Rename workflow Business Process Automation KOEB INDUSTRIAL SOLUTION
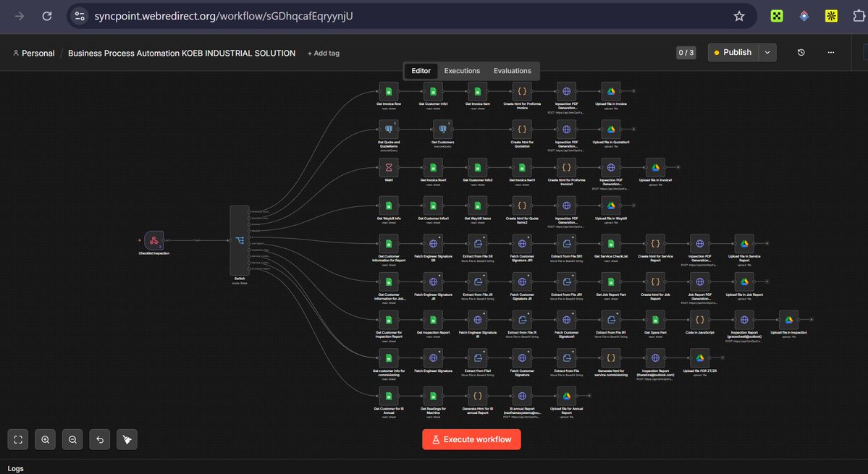 click(182, 53)
